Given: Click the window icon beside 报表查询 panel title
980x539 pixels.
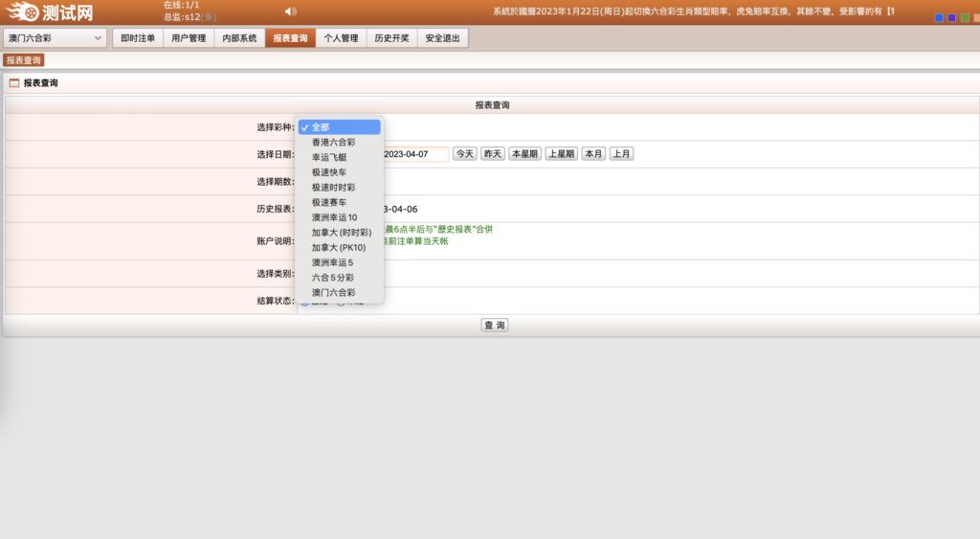Looking at the screenshot, I should [x=13, y=83].
